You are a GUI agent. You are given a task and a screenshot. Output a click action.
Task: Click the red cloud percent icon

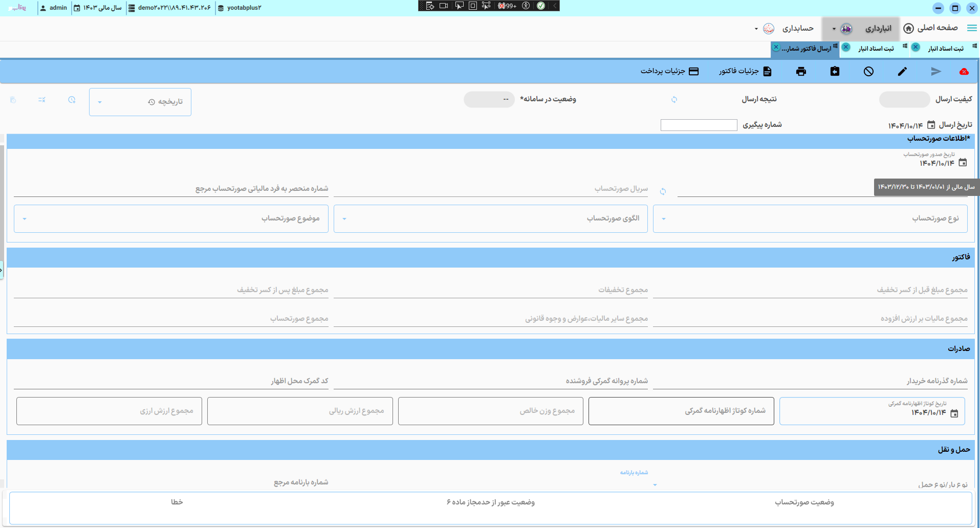coord(964,72)
